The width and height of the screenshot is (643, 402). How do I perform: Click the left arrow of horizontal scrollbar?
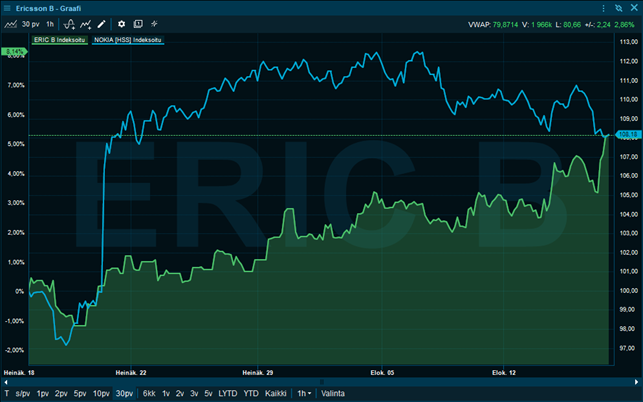click(6, 382)
